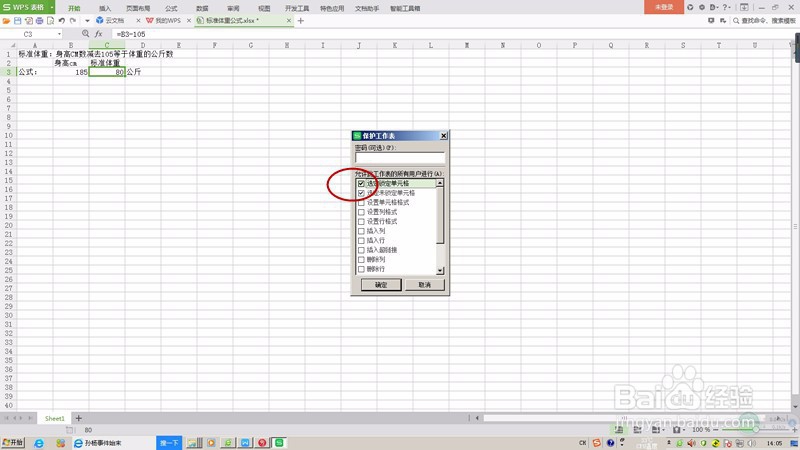This screenshot has height=450, width=800.
Task: Enable the 设置列格式 checkbox
Action: [x=361, y=212]
